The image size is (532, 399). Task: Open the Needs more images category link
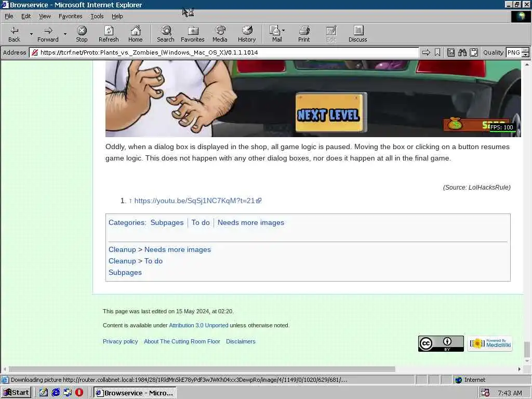[x=251, y=222]
